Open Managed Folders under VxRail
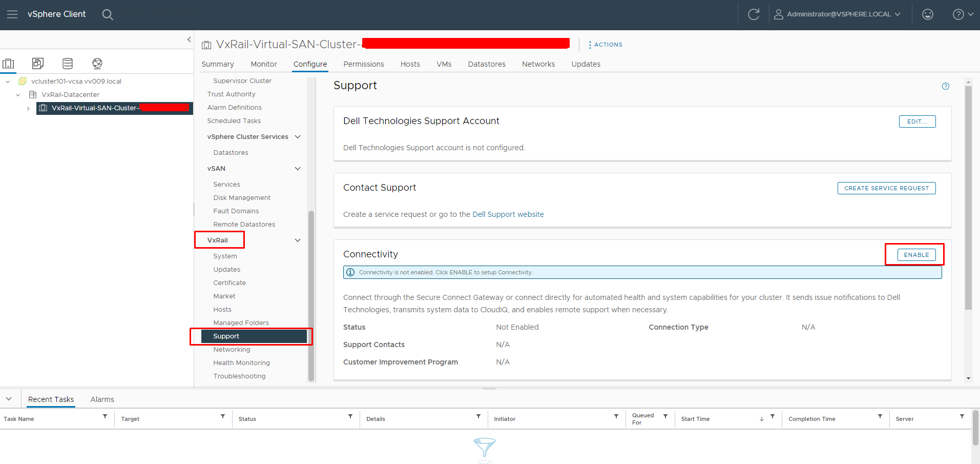Screen dimensions: 980x464 tap(241, 323)
